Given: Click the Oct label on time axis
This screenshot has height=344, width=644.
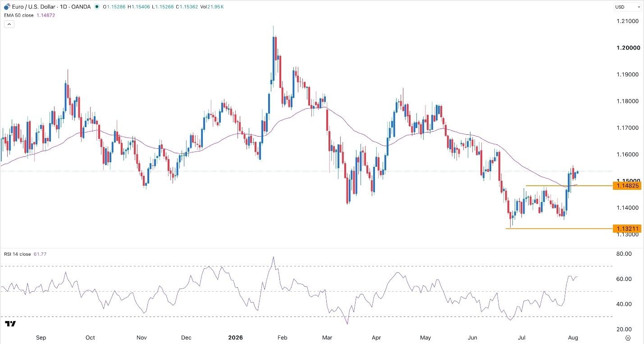Looking at the screenshot, I should [90, 338].
